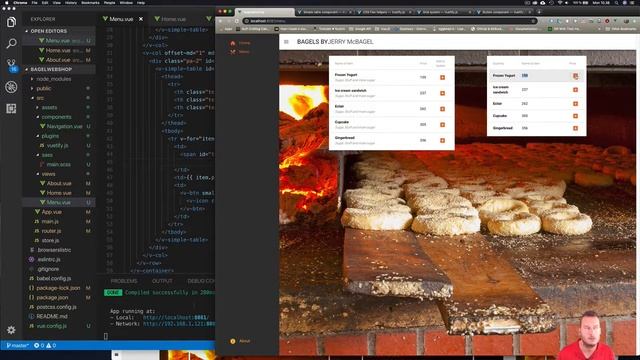
Task: Open the OUTPUT panel tab
Action: click(x=162, y=281)
